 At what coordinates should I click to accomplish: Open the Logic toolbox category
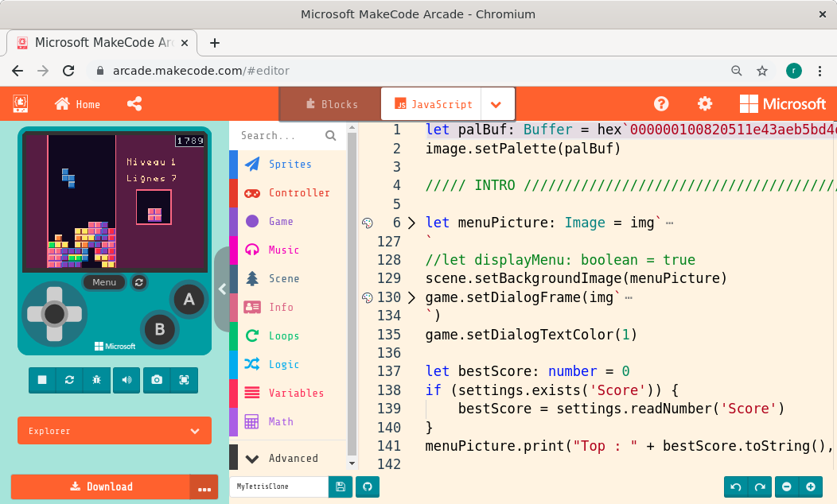[x=288, y=364]
